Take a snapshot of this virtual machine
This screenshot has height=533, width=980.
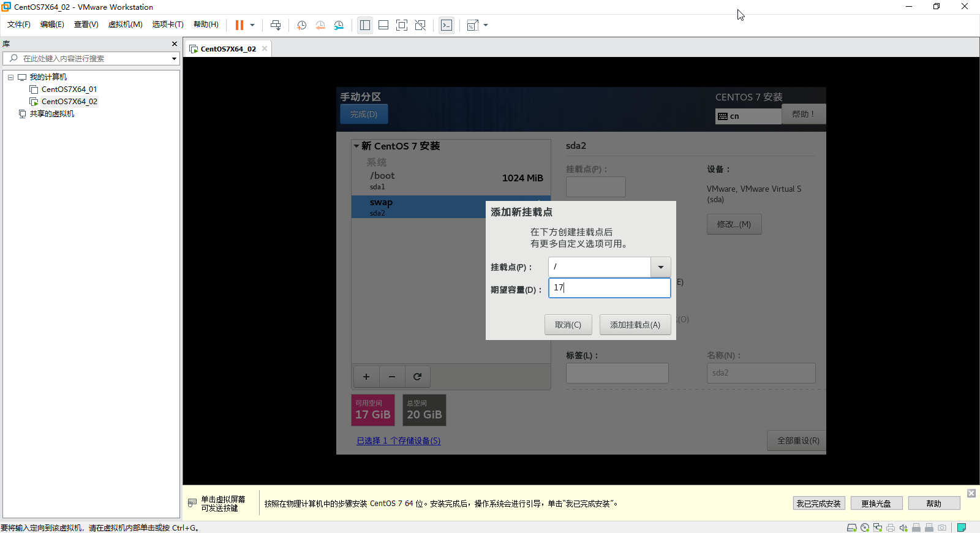(301, 25)
